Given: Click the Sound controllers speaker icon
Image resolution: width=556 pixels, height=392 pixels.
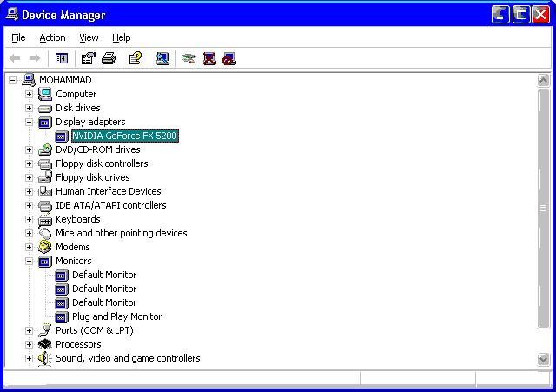Looking at the screenshot, I should (x=45, y=358).
